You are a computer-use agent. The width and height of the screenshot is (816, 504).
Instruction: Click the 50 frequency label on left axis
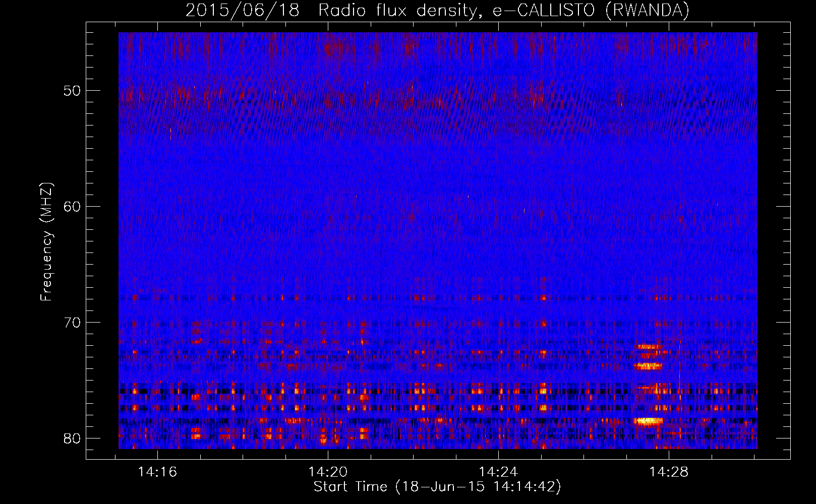73,91
